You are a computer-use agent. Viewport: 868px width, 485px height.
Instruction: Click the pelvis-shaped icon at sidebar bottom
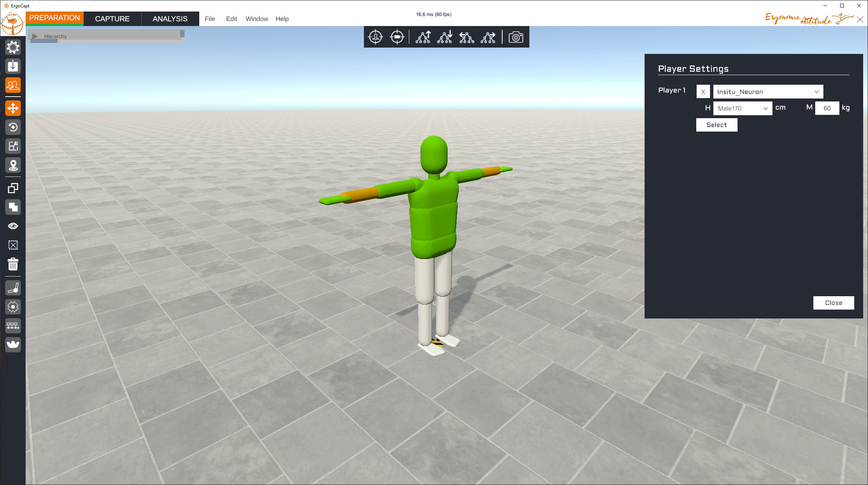pos(13,345)
